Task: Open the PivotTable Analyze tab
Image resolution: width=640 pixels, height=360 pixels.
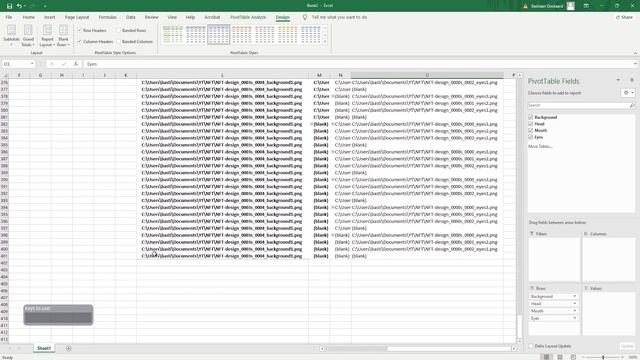Action: tap(248, 17)
